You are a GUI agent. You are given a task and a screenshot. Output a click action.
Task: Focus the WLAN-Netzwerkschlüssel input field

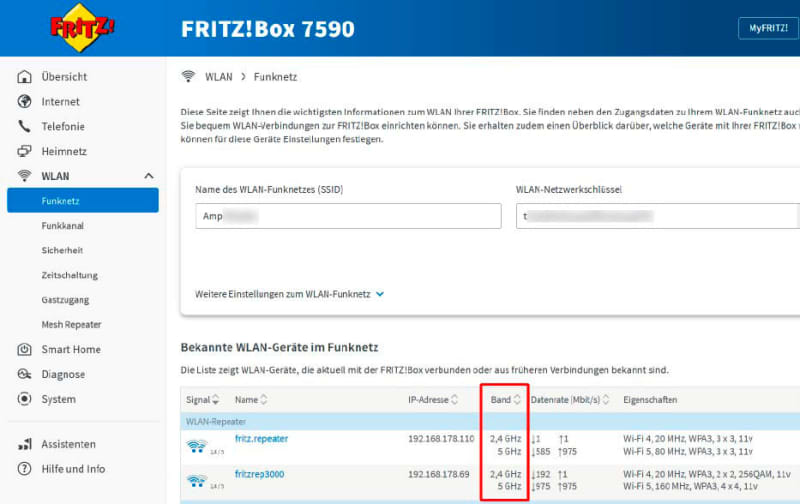[658, 216]
